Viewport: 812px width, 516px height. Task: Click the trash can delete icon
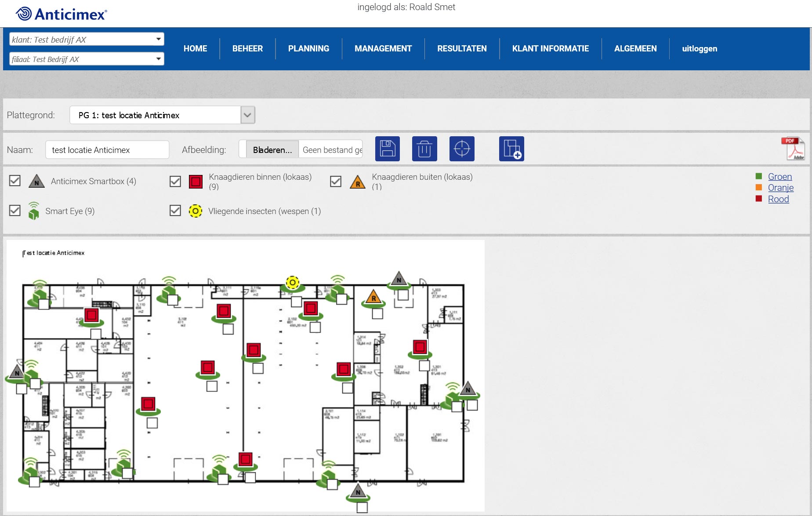[x=424, y=149]
